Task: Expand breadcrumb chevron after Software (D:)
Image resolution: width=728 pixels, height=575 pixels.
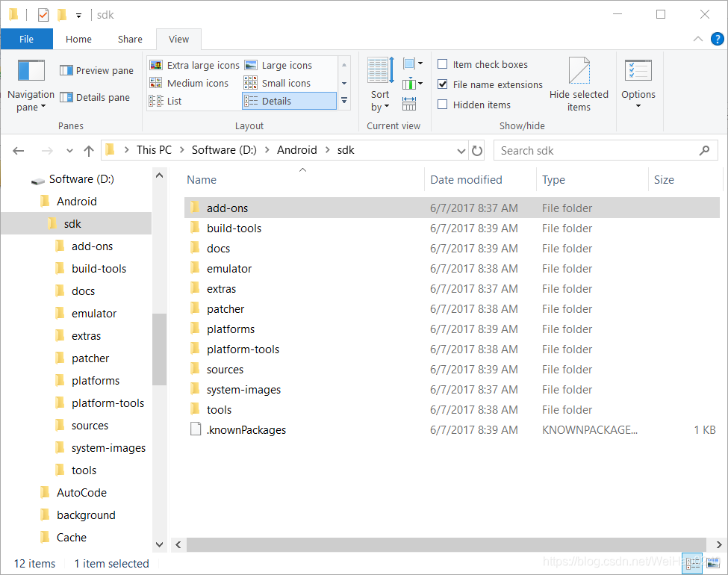Action: [267, 150]
